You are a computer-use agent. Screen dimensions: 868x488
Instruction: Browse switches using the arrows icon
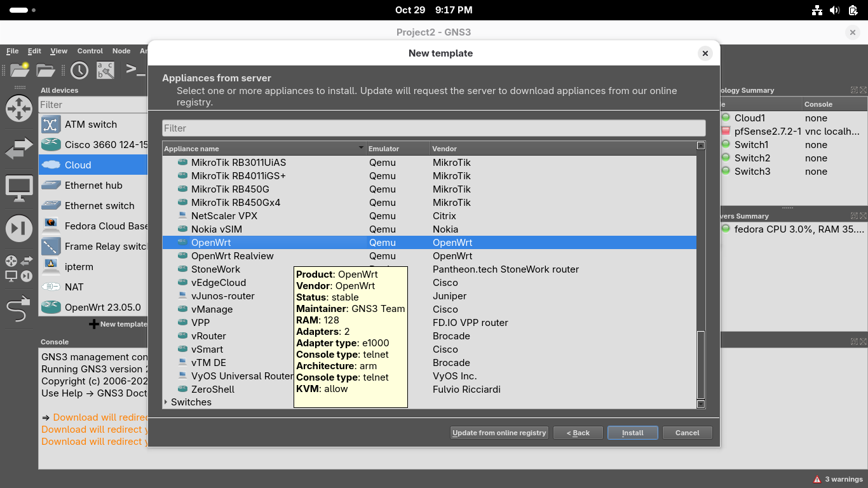[19, 149]
